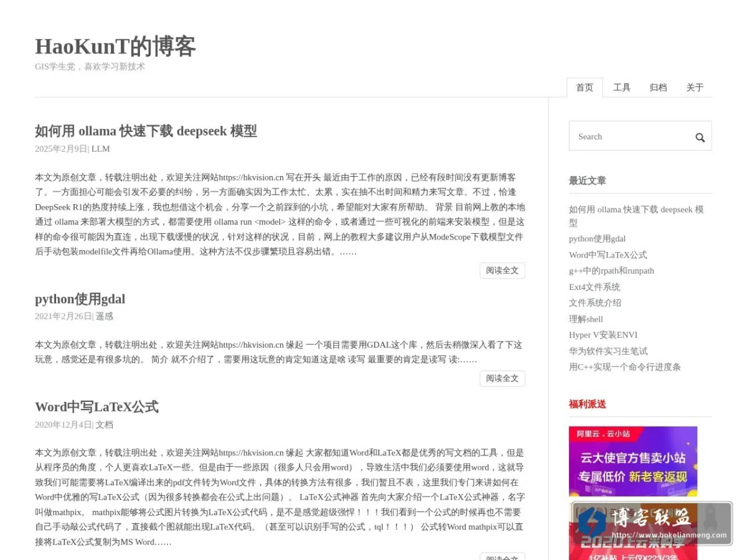Image resolution: width=747 pixels, height=560 pixels.
Task: Click the date 2025年2月9日
Action: pyautogui.click(x=61, y=149)
